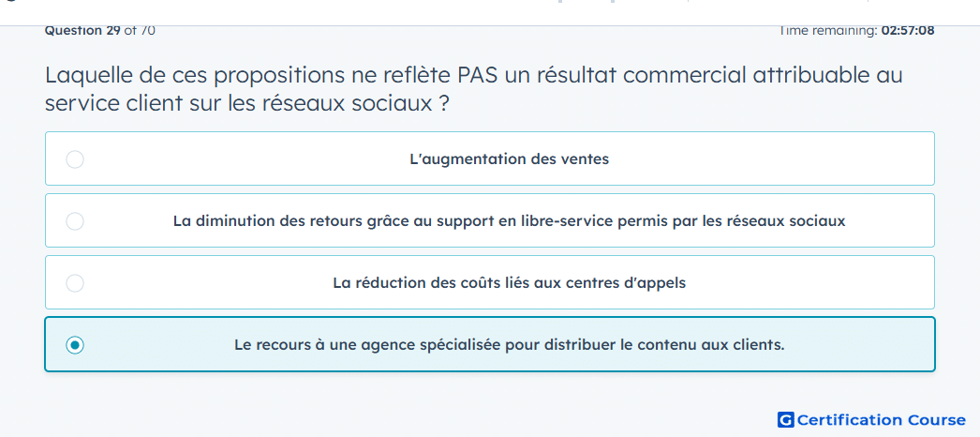Mark the radio beside La réduction des coûts
980x437 pixels.
tap(75, 283)
